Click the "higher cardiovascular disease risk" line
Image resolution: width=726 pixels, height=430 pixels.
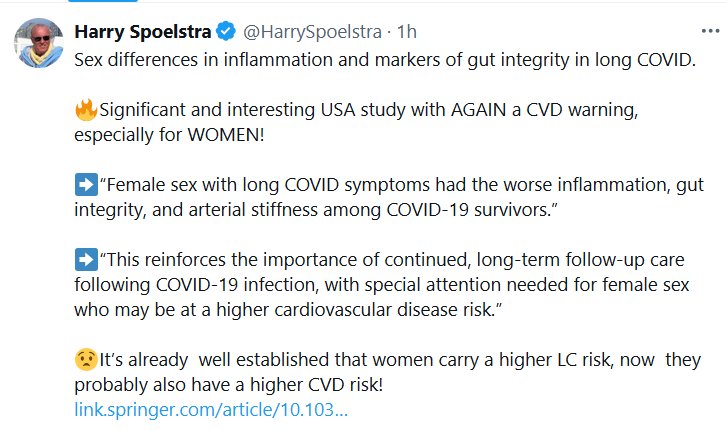pyautogui.click(x=288, y=309)
